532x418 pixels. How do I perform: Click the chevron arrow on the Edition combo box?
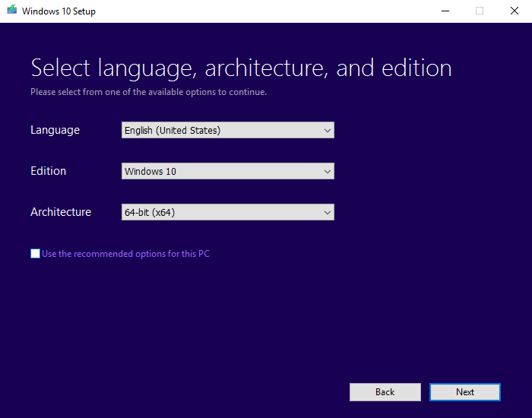coord(328,172)
